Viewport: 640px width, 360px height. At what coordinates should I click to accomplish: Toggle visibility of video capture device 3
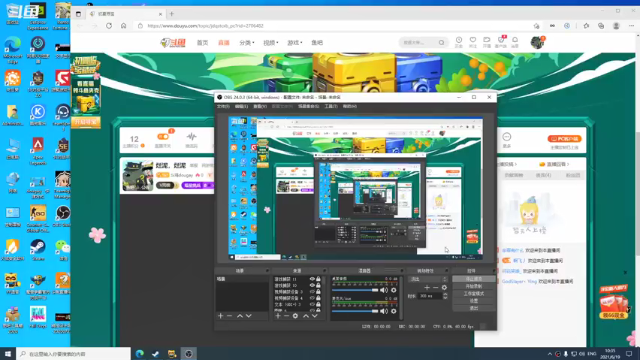312,292
